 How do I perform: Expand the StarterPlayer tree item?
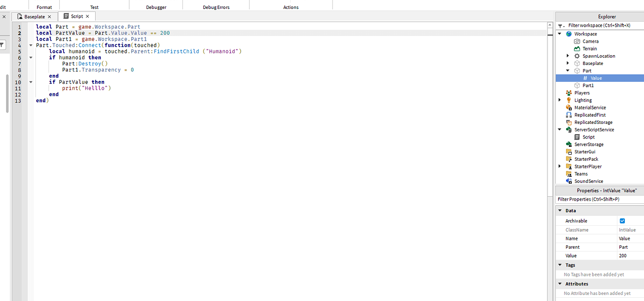coord(560,166)
